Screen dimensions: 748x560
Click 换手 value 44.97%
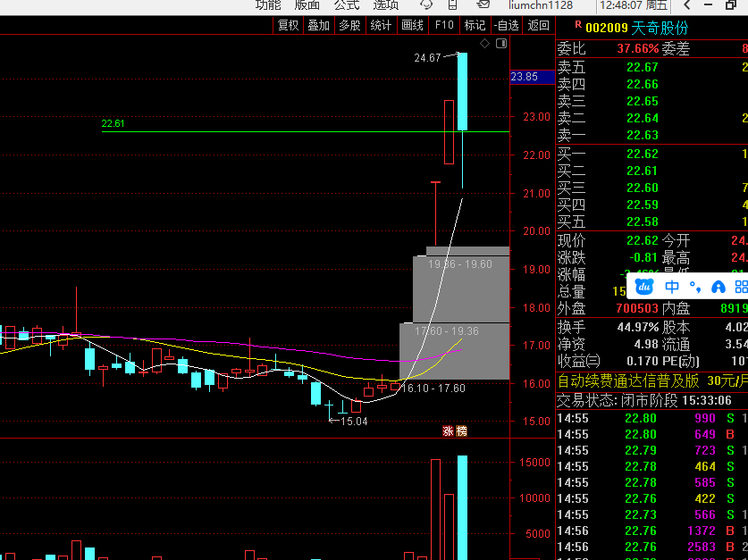[x=638, y=327]
